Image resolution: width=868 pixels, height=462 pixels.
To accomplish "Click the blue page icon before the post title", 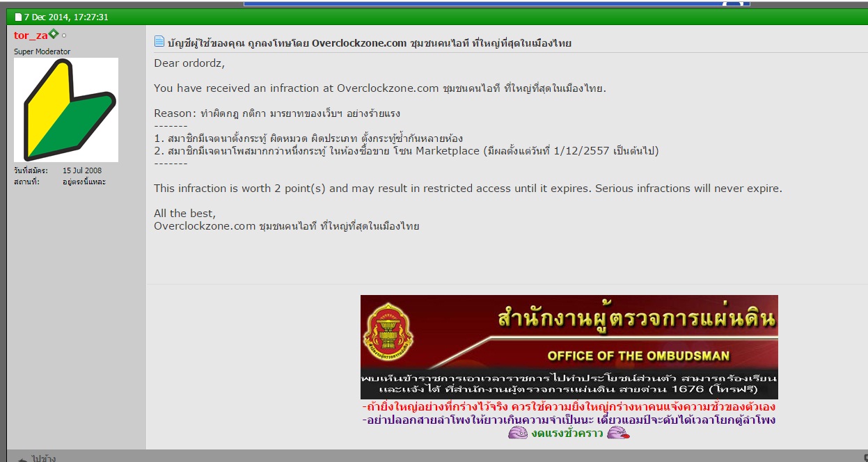I will tap(159, 42).
